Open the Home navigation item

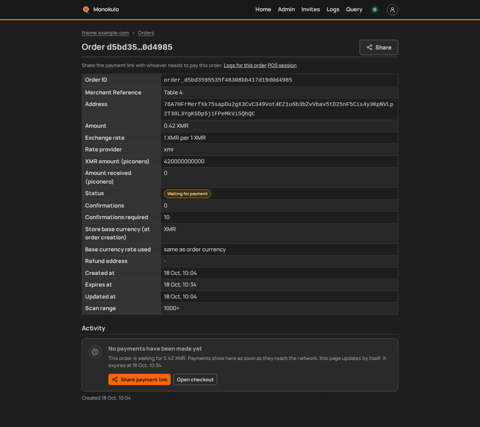(x=263, y=9)
